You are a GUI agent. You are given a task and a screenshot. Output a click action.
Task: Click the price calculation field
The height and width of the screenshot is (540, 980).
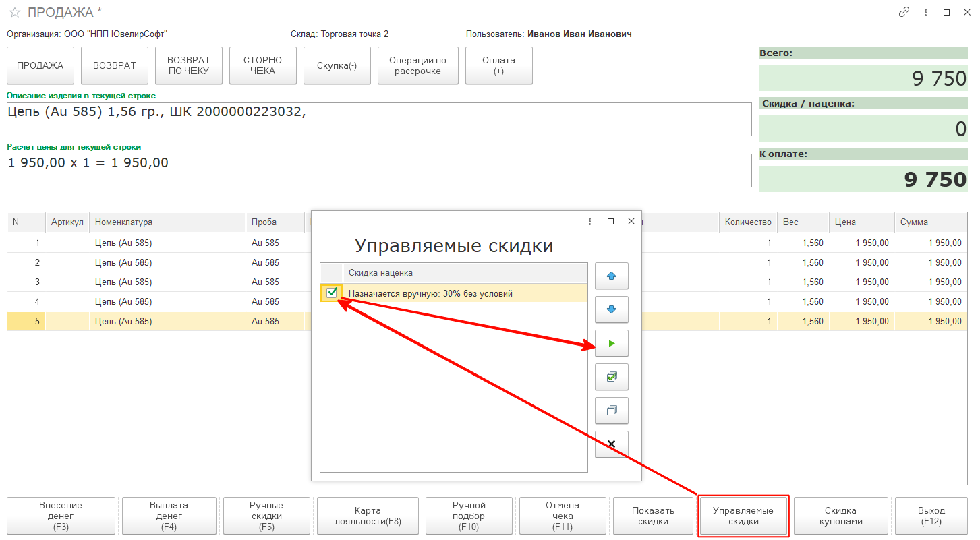coord(379,171)
